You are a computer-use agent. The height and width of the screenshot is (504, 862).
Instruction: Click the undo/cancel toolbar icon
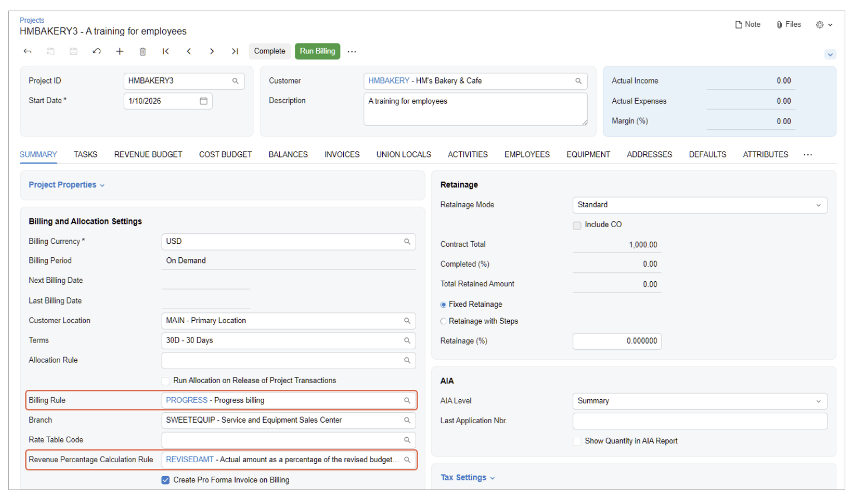click(96, 51)
